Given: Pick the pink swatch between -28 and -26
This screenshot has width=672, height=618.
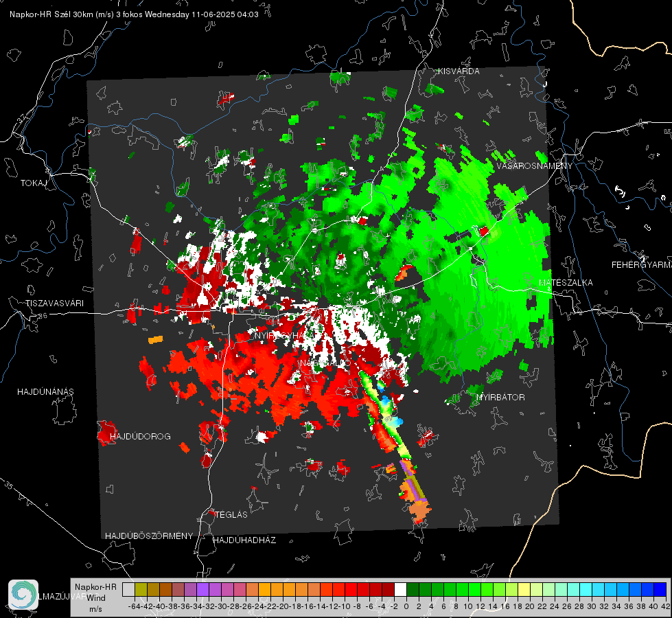Looking at the screenshot, I should tap(240, 589).
